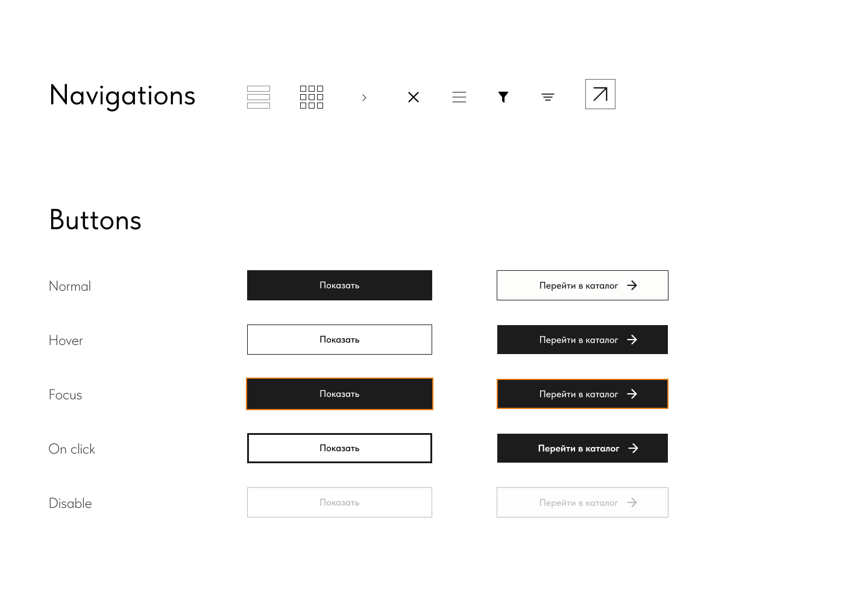Click the thick-bordered On click 'Показать' button
The image size is (868, 608).
pos(339,448)
